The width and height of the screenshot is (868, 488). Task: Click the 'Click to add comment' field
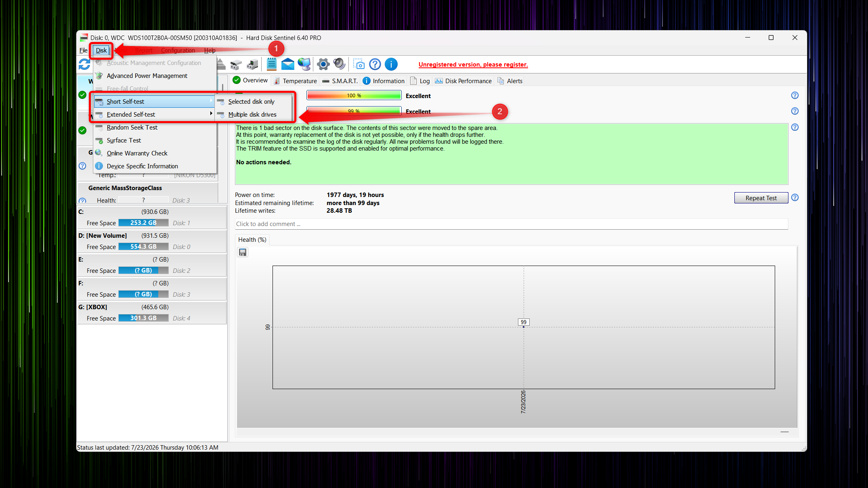(x=512, y=224)
